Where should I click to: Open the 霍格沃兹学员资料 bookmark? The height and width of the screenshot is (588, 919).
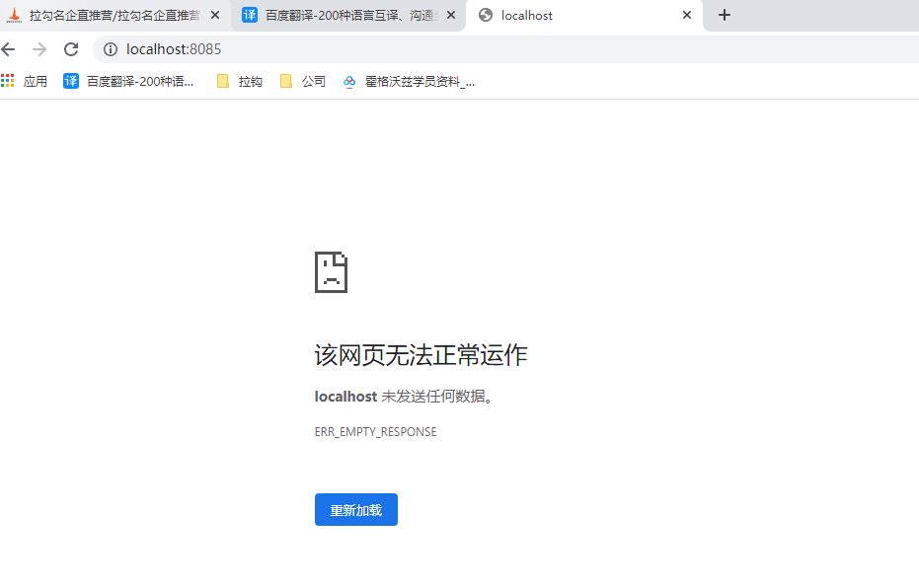(409, 82)
